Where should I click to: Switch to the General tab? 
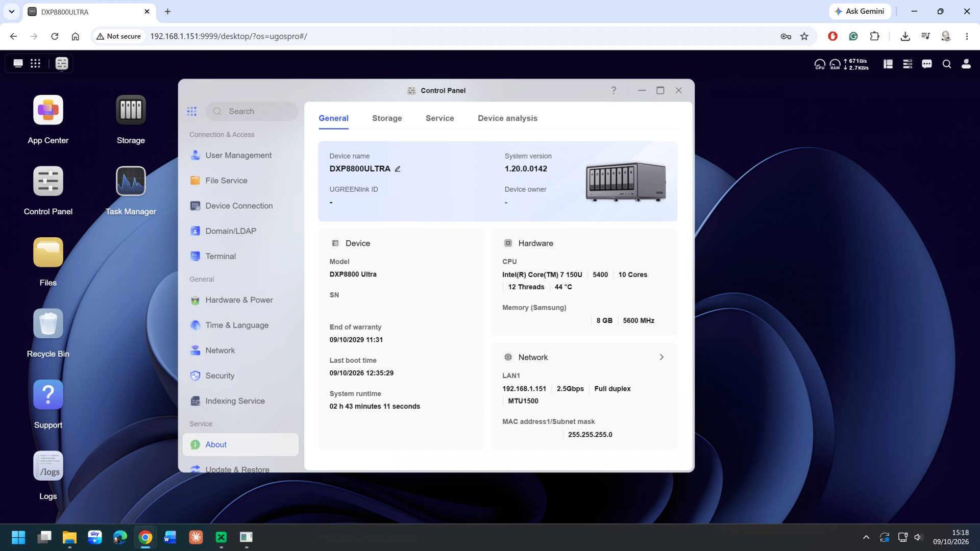click(x=333, y=118)
